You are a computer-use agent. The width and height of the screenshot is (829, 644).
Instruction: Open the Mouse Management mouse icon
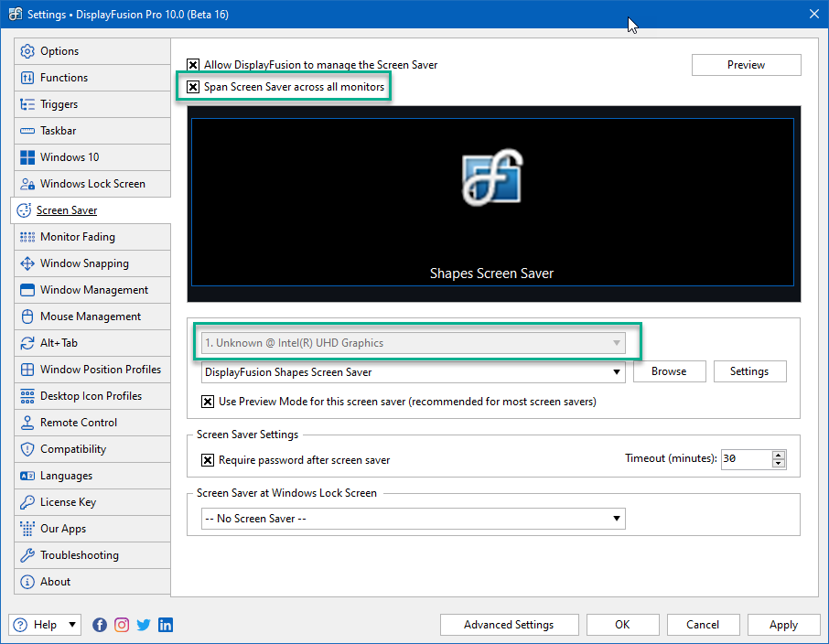tap(27, 317)
